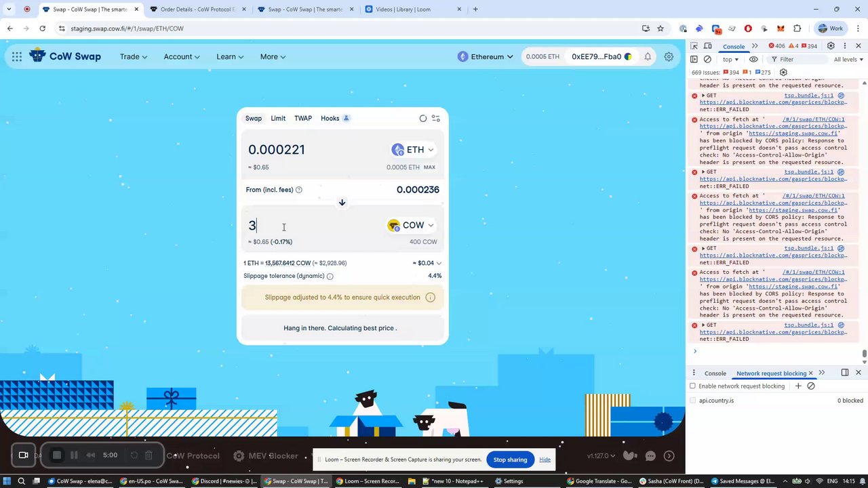The width and height of the screenshot is (868, 488).
Task: Open the ETH token selector
Action: tap(412, 150)
